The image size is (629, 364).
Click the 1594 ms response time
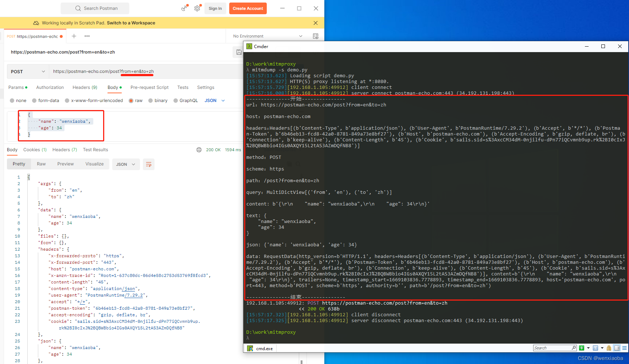(233, 150)
